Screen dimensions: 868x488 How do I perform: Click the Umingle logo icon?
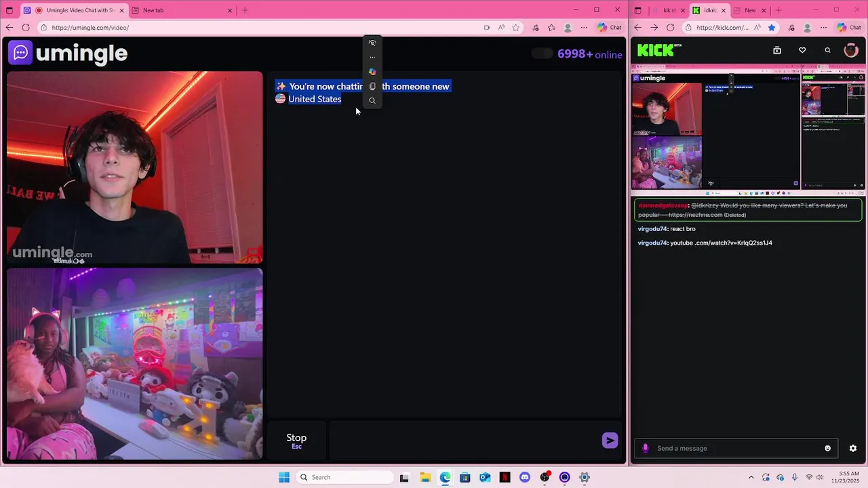[x=20, y=53]
